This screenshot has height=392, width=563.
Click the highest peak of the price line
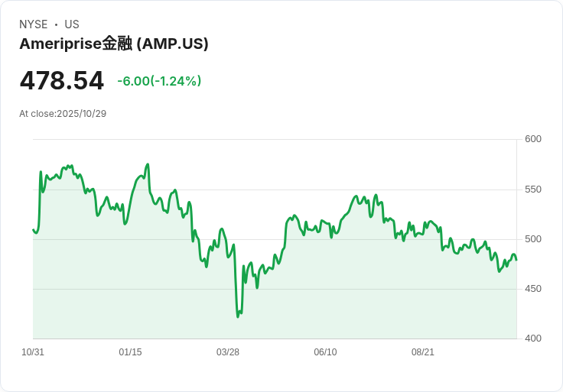148,164
